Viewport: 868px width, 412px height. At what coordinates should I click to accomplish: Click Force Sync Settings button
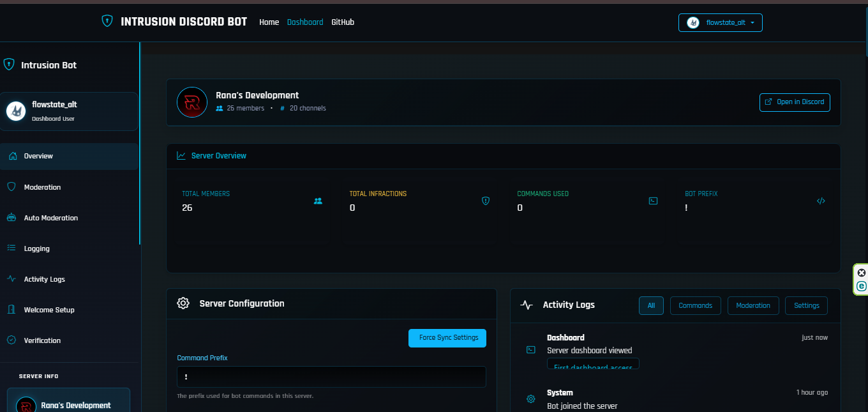pos(447,338)
